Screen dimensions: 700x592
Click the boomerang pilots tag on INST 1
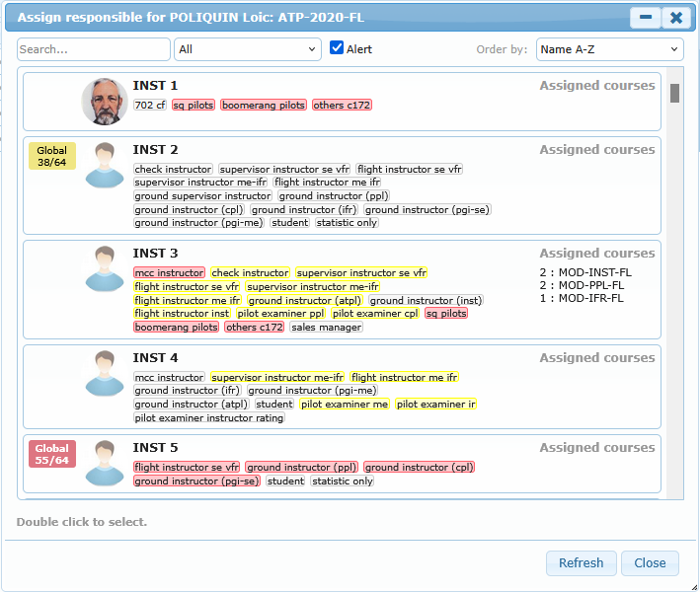tap(263, 105)
